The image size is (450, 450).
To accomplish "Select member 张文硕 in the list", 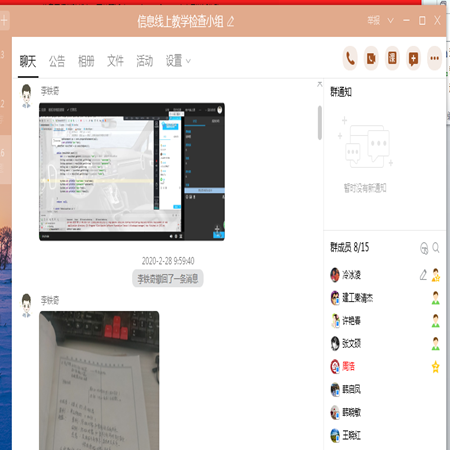I will point(385,344).
